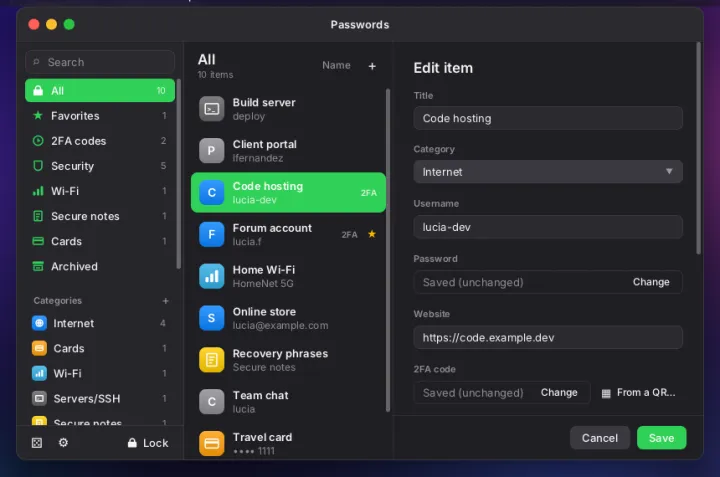Viewport: 720px width, 477px height.
Task: Select the Recovery phrases entry
Action: click(288, 359)
